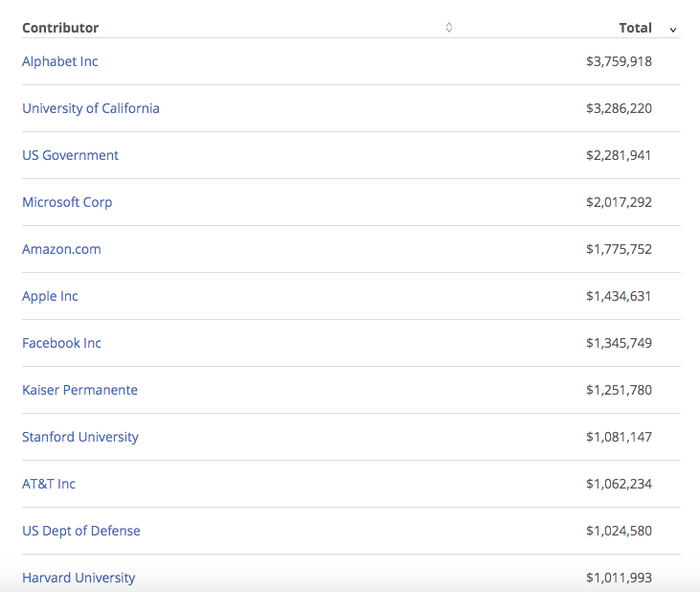Select the $1,251,780 total value

pos(619,390)
